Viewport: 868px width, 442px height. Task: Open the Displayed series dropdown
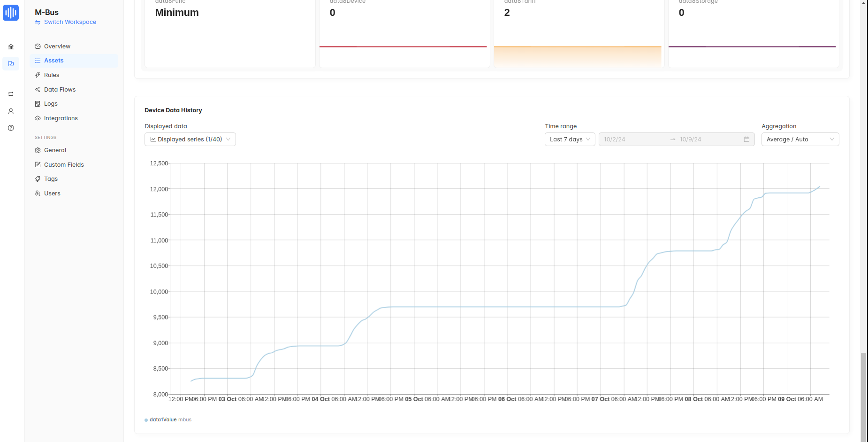tap(190, 139)
